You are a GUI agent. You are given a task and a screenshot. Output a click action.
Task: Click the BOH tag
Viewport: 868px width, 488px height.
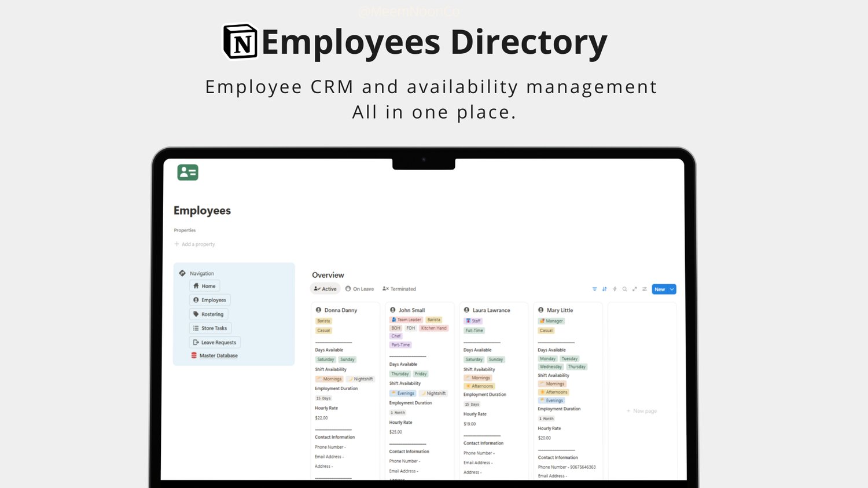point(396,328)
